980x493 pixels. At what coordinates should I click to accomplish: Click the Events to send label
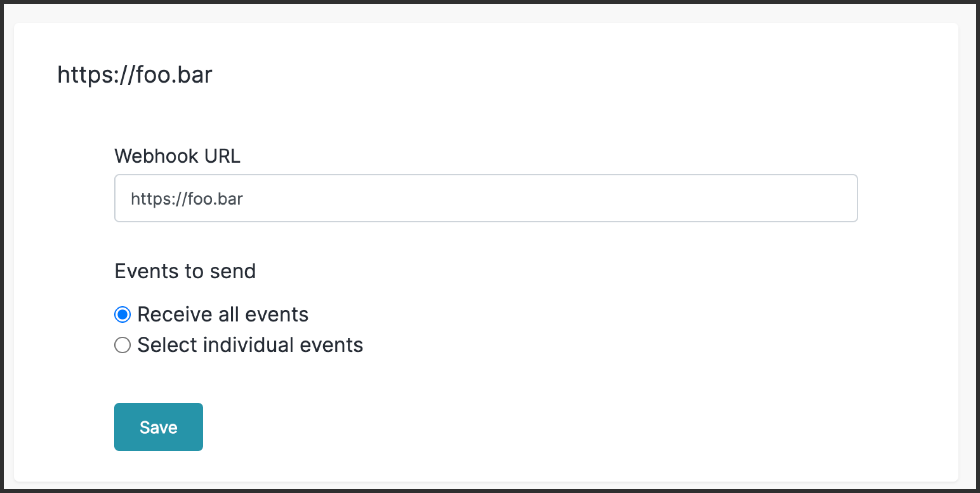tap(185, 271)
